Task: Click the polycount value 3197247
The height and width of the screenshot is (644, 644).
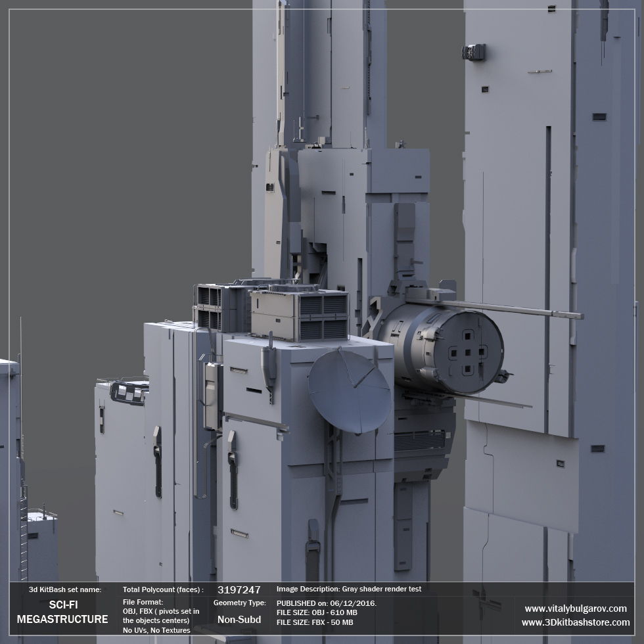Action: (239, 590)
